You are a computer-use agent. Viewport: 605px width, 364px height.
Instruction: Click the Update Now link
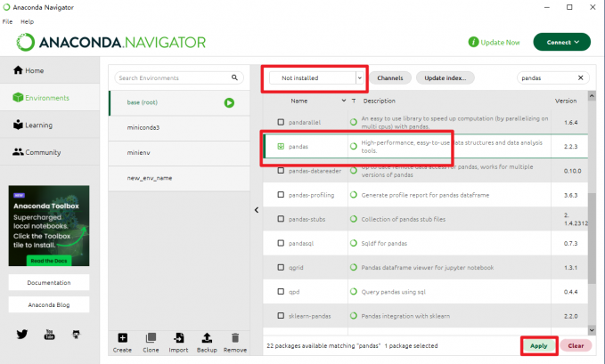pos(494,42)
